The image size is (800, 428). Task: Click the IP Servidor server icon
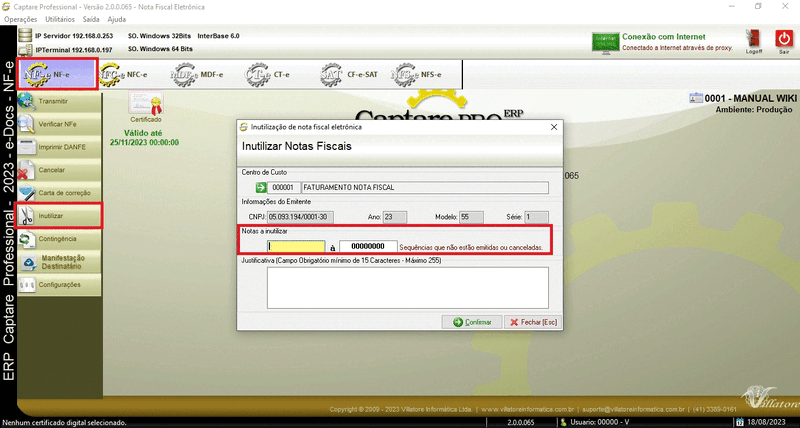[25, 35]
